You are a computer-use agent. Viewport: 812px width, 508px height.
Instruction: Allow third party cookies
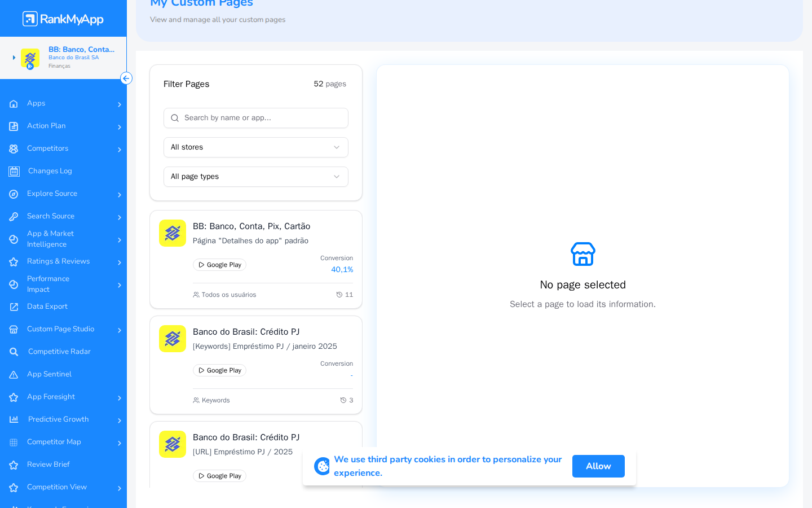click(x=598, y=466)
